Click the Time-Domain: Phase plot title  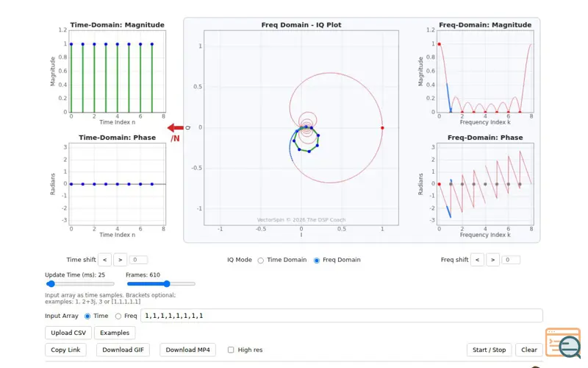(117, 138)
